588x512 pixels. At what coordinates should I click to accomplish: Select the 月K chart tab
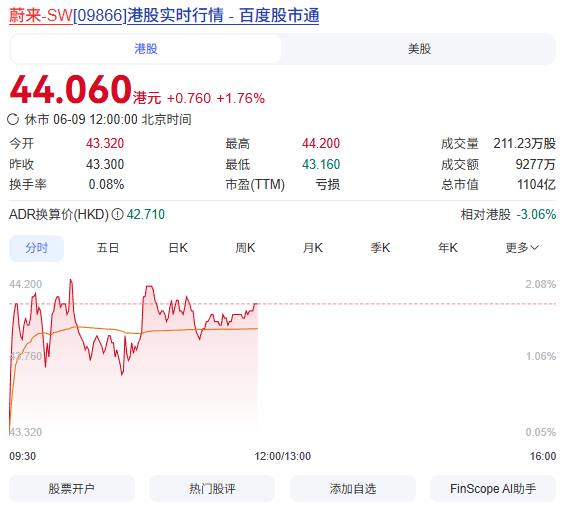coord(313,248)
